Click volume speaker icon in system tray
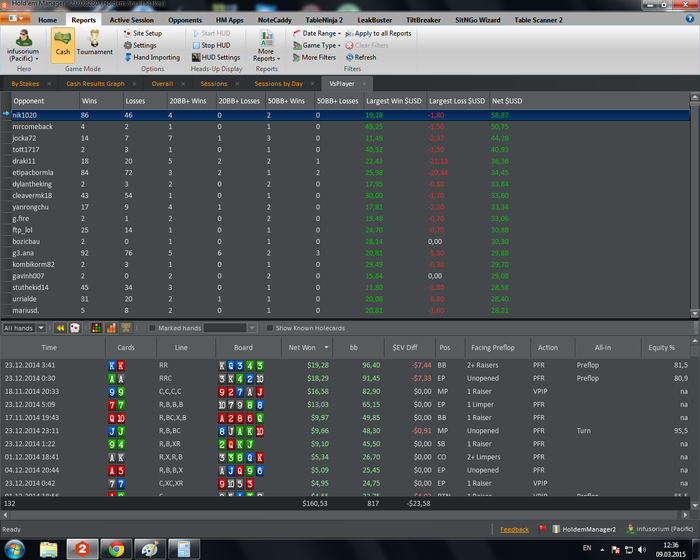The height and width of the screenshot is (560, 700). coord(642,549)
